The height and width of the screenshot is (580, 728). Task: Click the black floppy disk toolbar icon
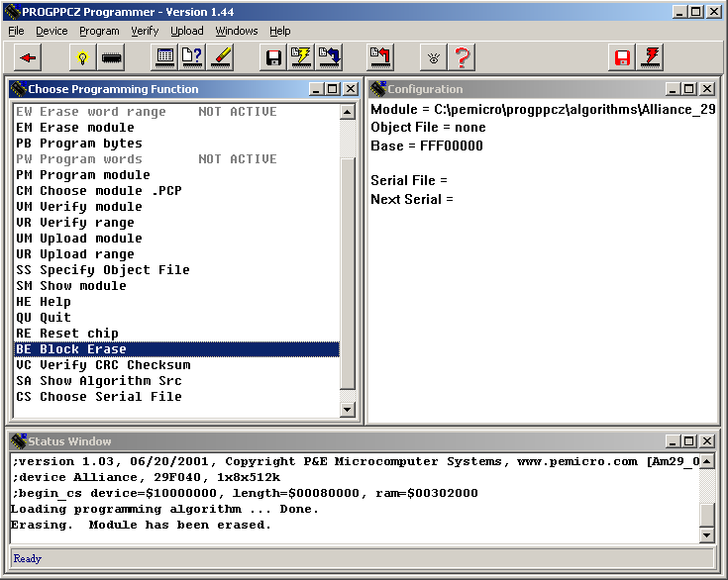click(273, 57)
